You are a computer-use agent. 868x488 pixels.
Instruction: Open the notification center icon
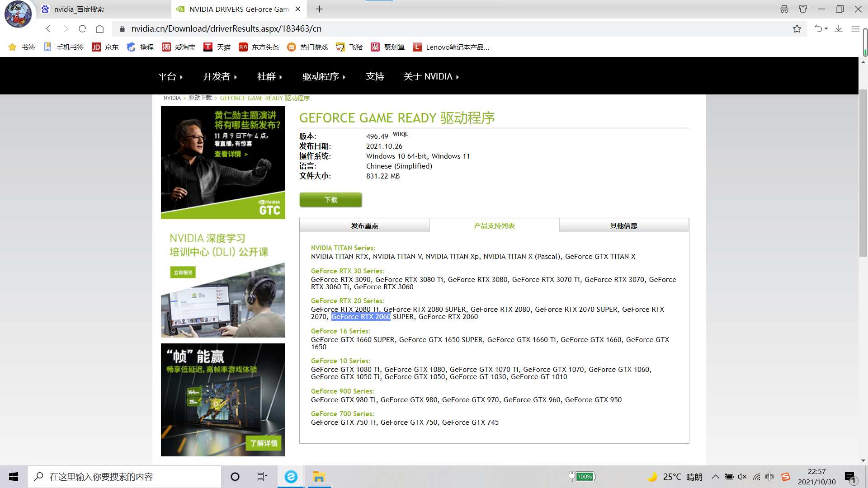click(x=850, y=477)
